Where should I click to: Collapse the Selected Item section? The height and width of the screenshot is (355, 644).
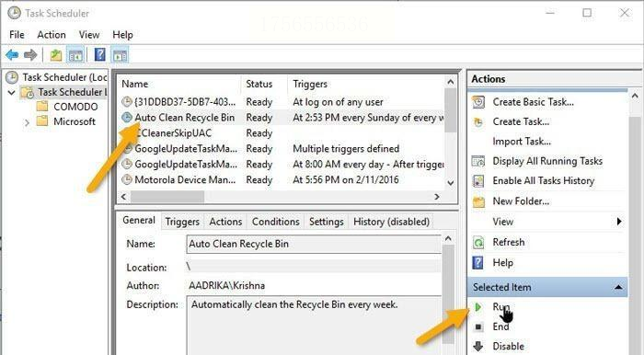point(618,288)
